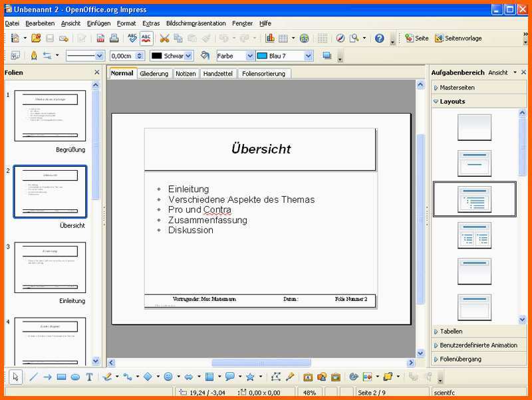Open the Einfügen menu

click(x=98, y=23)
